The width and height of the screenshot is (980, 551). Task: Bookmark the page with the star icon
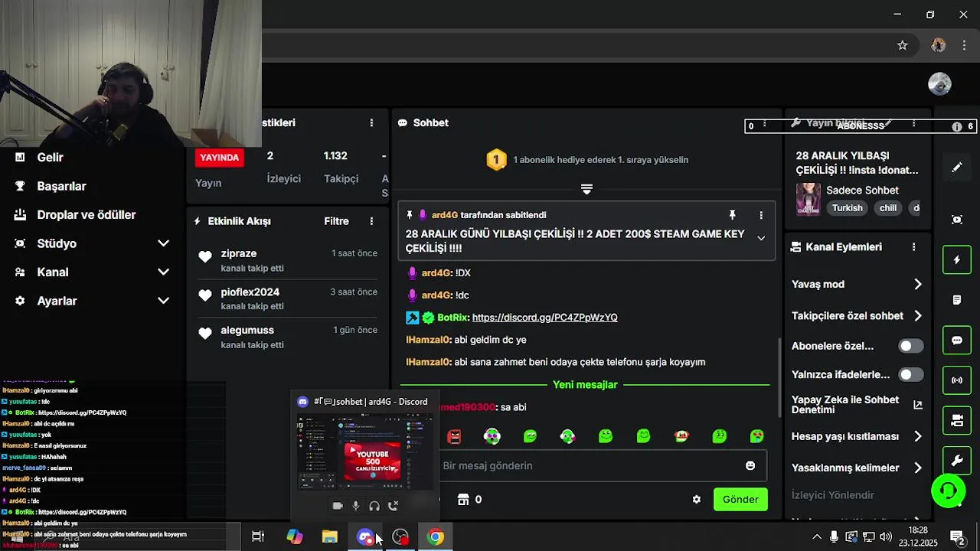coord(902,45)
